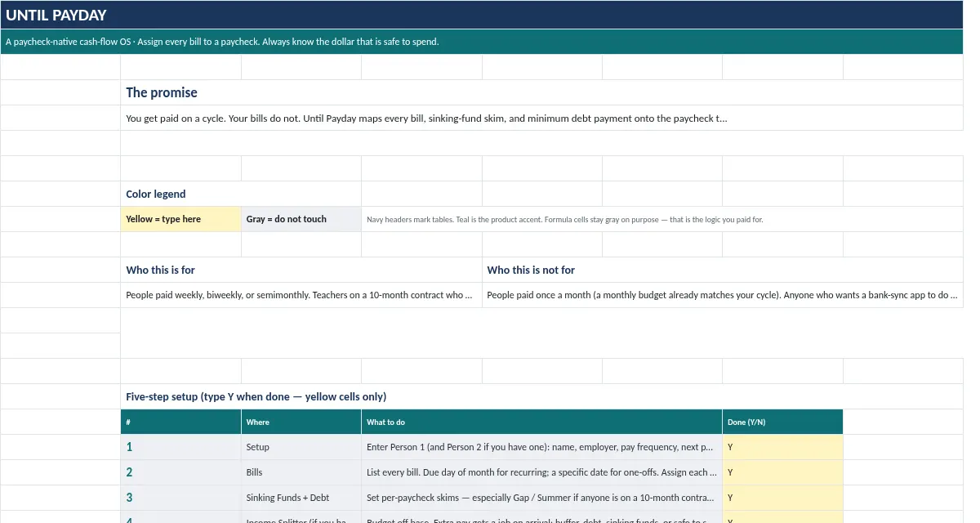Click the 'People paid weekly, biweekly' cell
The image size is (980, 523).
click(x=301, y=295)
